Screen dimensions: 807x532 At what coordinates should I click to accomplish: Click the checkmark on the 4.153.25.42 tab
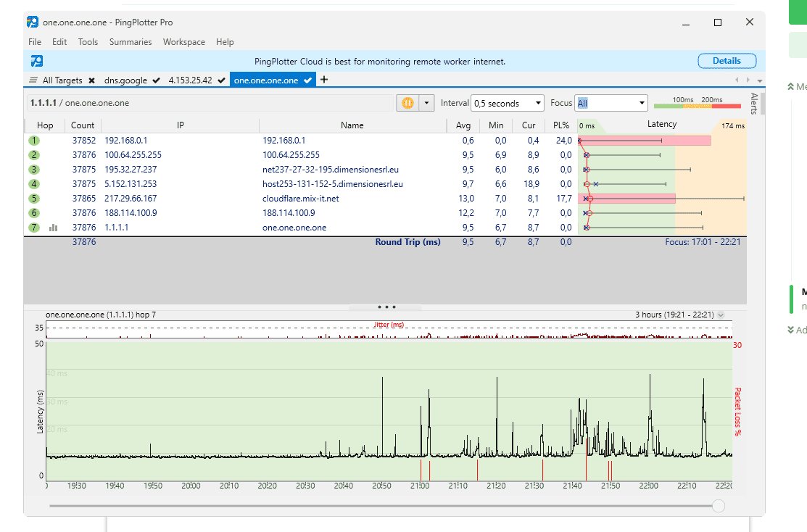point(221,80)
